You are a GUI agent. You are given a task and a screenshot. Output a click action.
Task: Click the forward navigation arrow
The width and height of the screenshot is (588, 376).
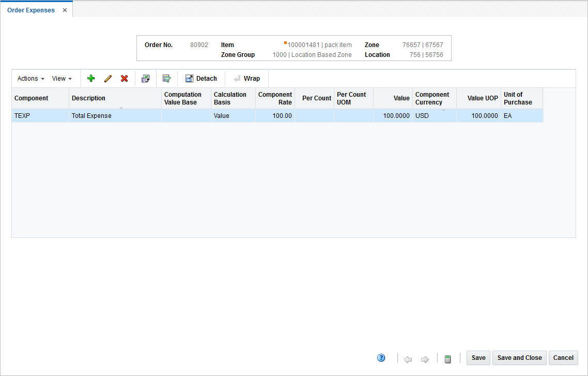(424, 358)
